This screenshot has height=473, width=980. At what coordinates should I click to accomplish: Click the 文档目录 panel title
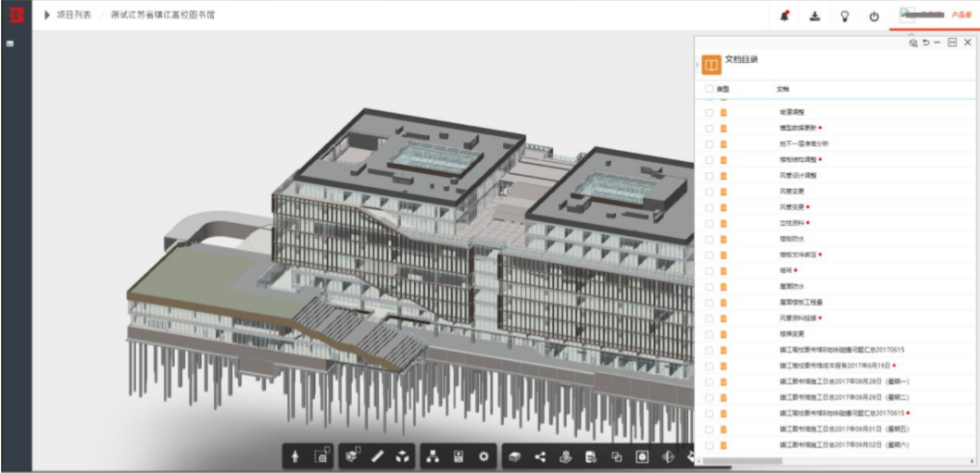[x=741, y=60]
